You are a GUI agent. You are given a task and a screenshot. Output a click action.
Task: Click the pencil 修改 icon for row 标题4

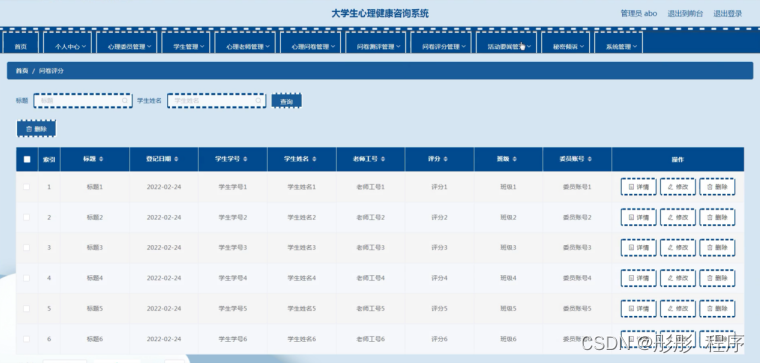(670, 278)
